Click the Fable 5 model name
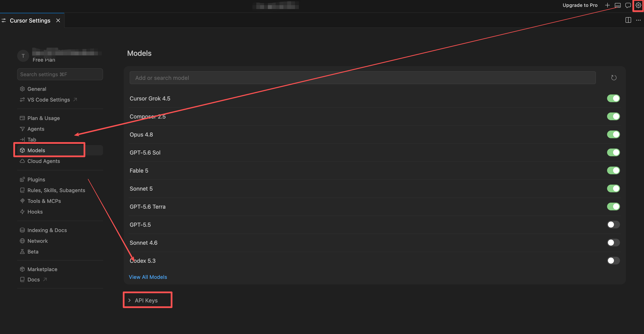The image size is (644, 334). [139, 170]
